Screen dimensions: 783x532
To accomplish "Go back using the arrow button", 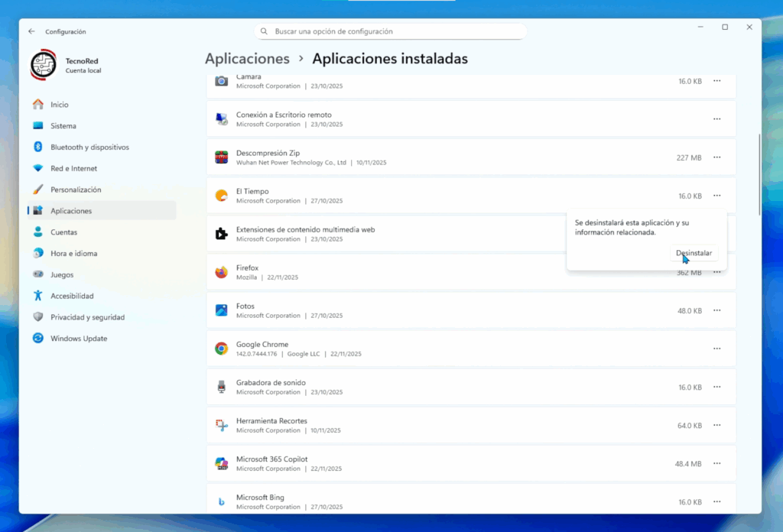I will (x=31, y=31).
